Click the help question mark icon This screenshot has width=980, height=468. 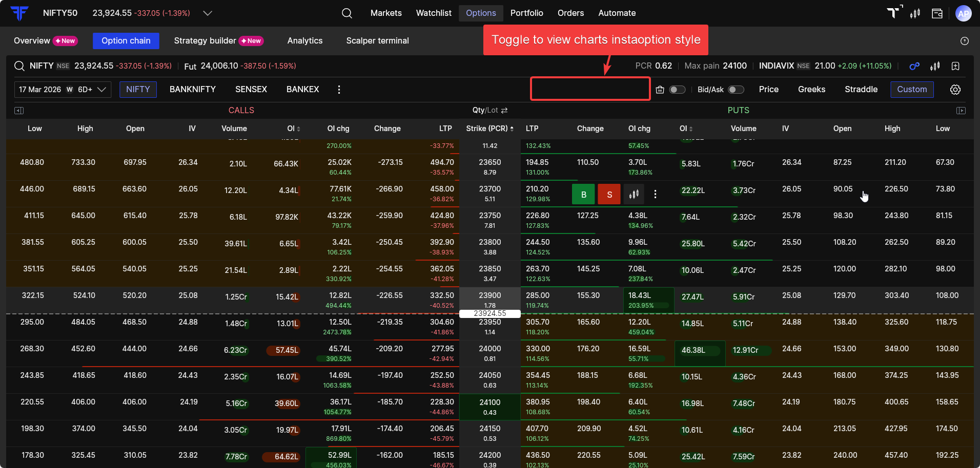[964, 41]
